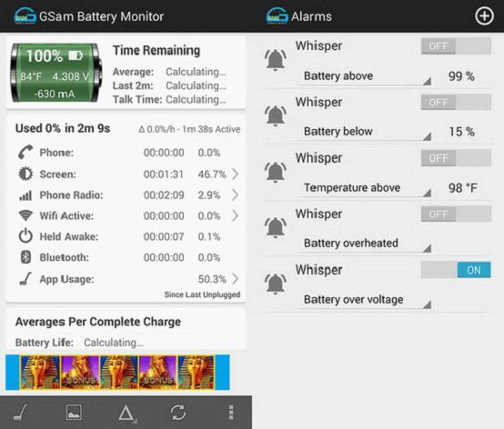This screenshot has height=429, width=504.
Task: Edit the 99 % battery threshold value
Action: [x=461, y=76]
